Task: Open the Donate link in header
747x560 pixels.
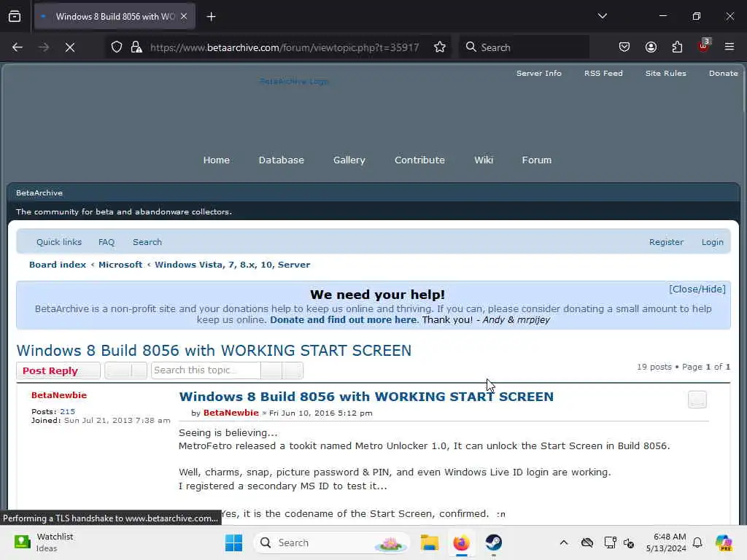Action: 723,74
